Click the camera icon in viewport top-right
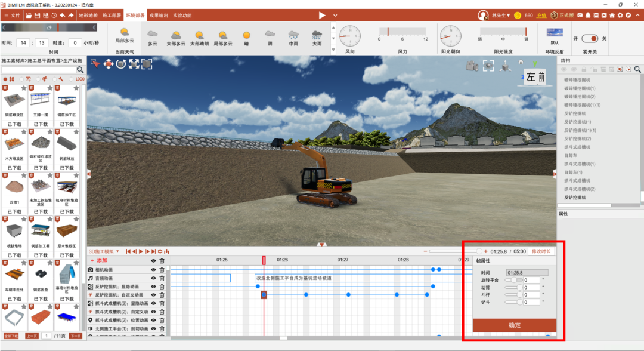644x351 pixels. [x=472, y=66]
